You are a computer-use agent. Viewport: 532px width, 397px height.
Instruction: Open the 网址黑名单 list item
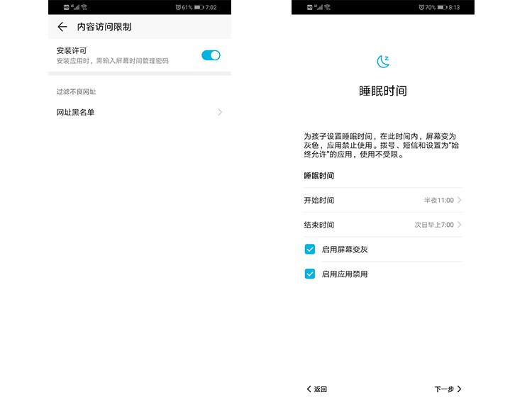pyautogui.click(x=76, y=112)
